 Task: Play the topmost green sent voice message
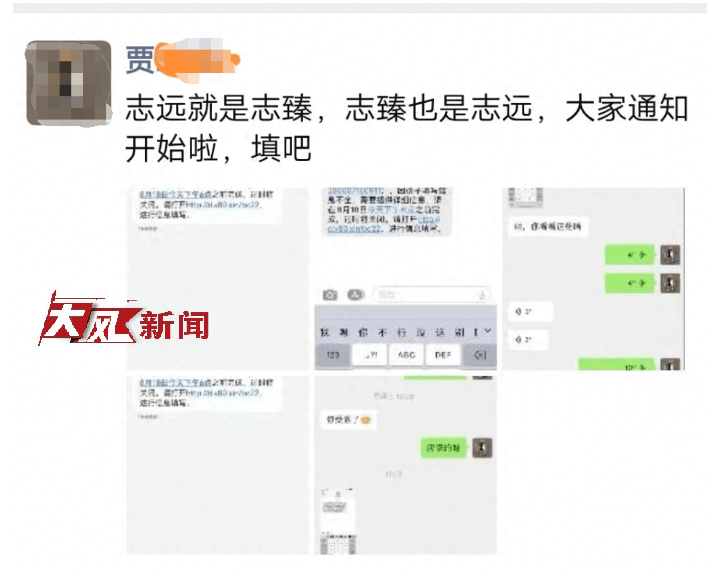(x=629, y=255)
